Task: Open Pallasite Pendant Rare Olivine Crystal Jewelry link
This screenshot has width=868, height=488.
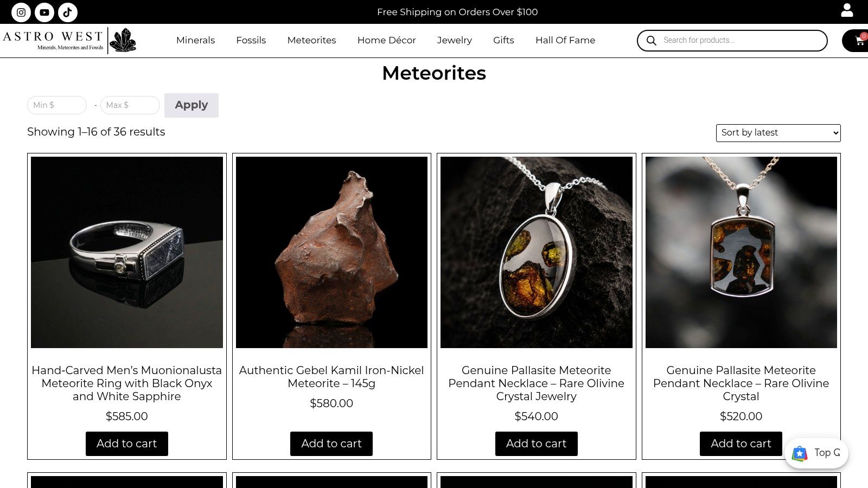Action: [537, 383]
